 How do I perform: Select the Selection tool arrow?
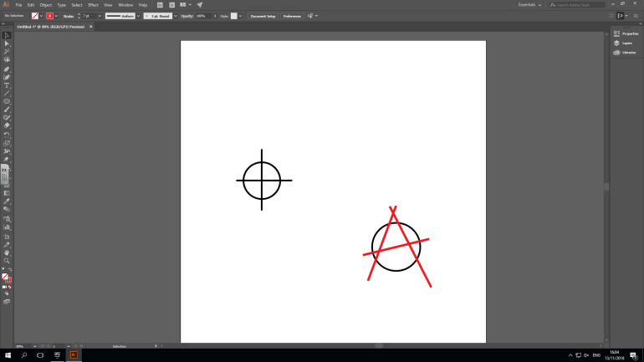pyautogui.click(x=7, y=35)
